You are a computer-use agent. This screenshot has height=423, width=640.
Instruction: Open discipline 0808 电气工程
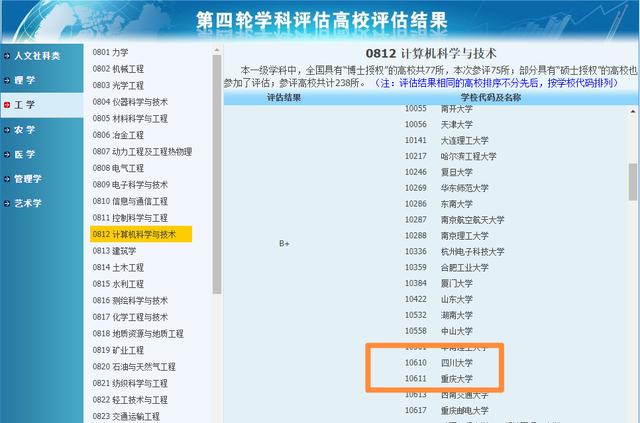(118, 168)
